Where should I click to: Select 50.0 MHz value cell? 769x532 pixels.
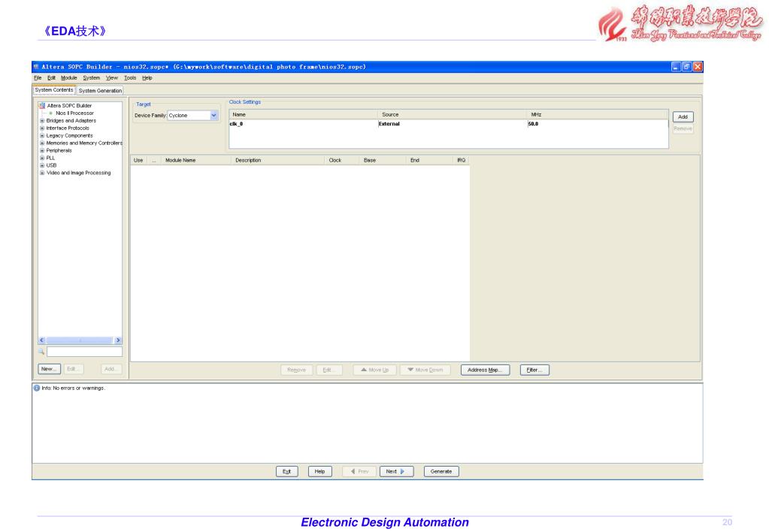[598, 124]
